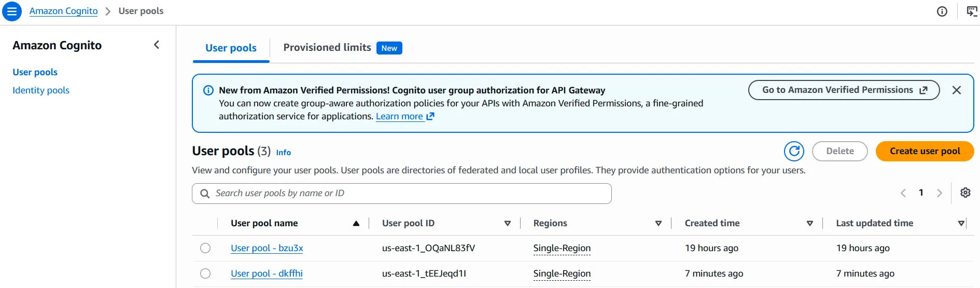The image size is (980, 288).
Task: Dismiss the Verified Permissions banner
Action: pyautogui.click(x=957, y=90)
